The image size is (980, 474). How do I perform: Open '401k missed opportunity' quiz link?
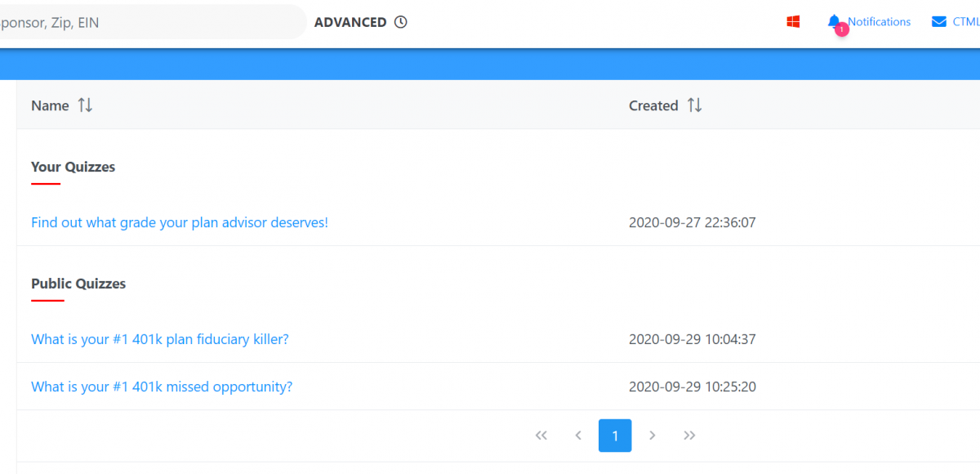[x=162, y=387]
